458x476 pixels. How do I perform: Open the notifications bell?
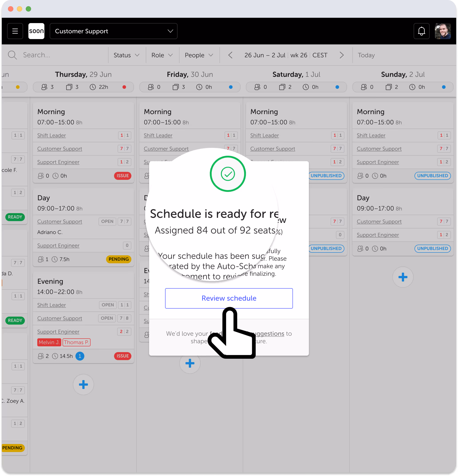click(422, 31)
